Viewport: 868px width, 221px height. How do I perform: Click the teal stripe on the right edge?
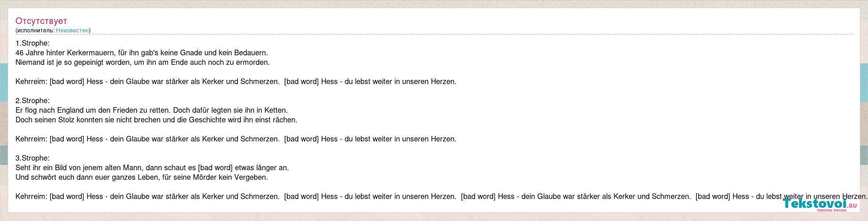(864, 83)
